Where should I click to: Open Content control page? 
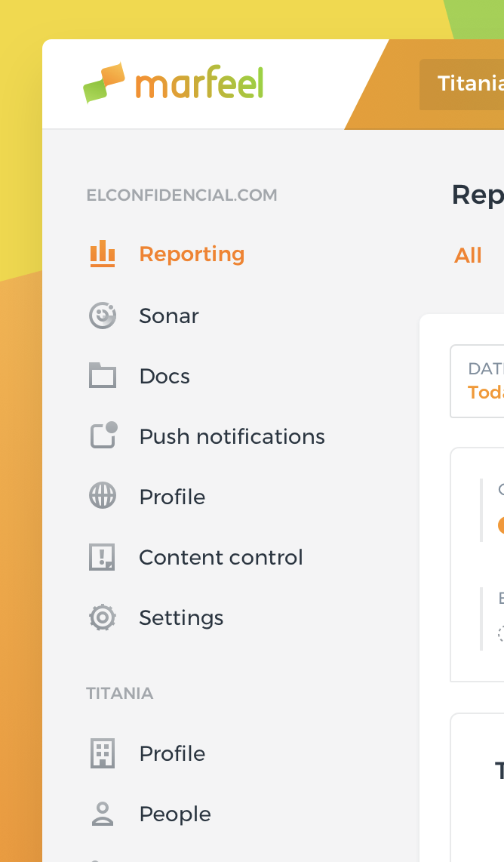pos(220,557)
